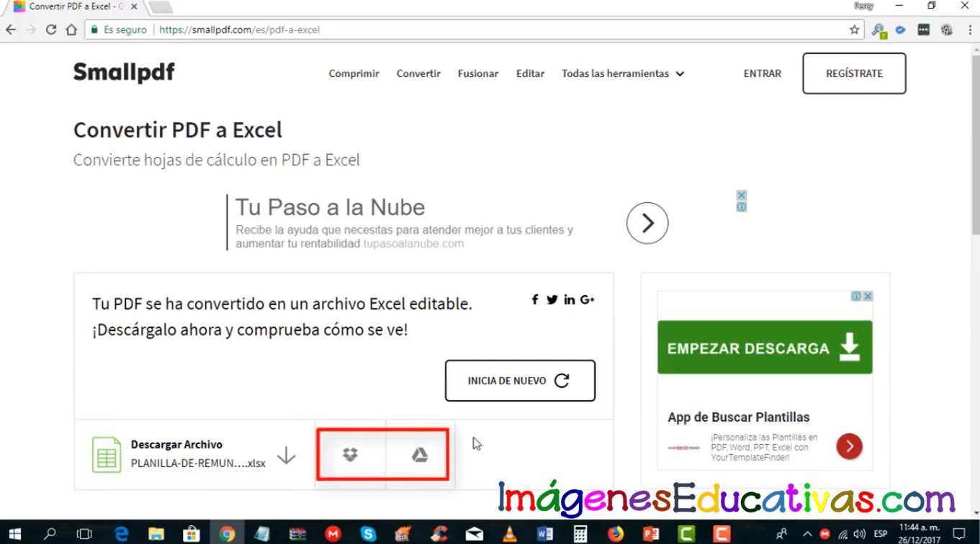
Task: View site security info (Es seguro)
Action: [119, 30]
